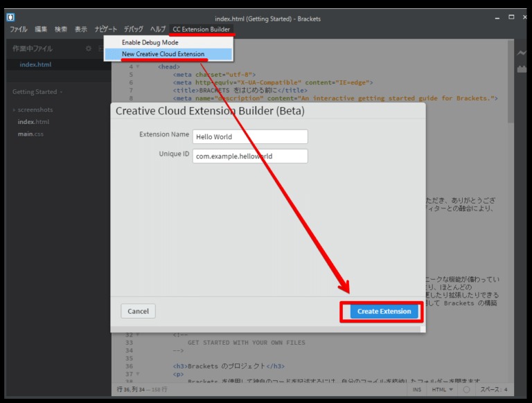Click the Live Preview lightning icon

tap(522, 53)
